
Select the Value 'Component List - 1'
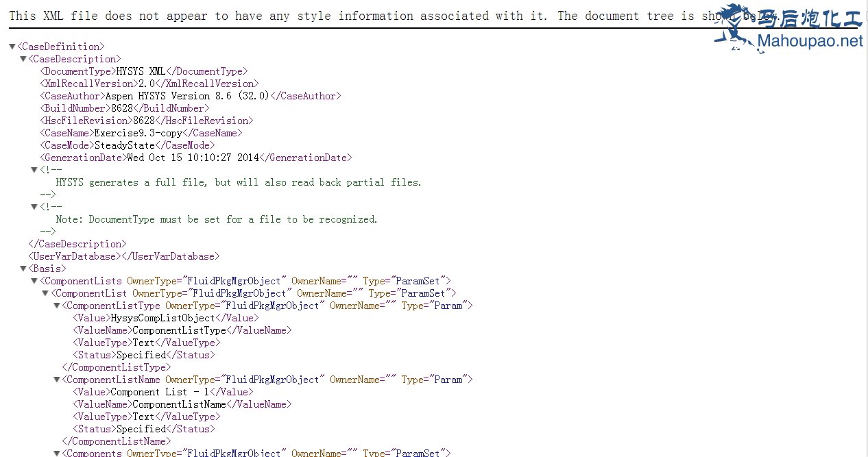point(160,392)
